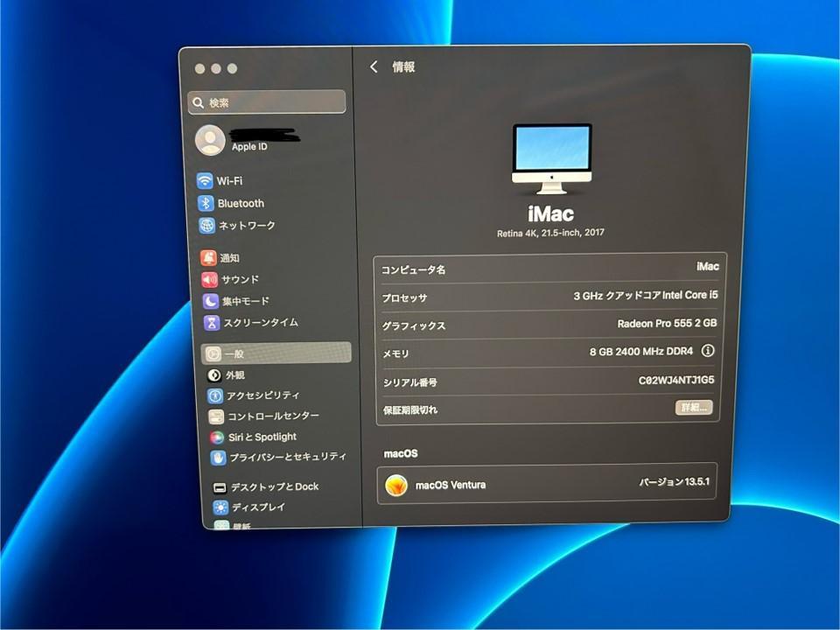Viewport: 840px width, 630px height.
Task: Select 一般 gear icon
Action: click(x=213, y=353)
